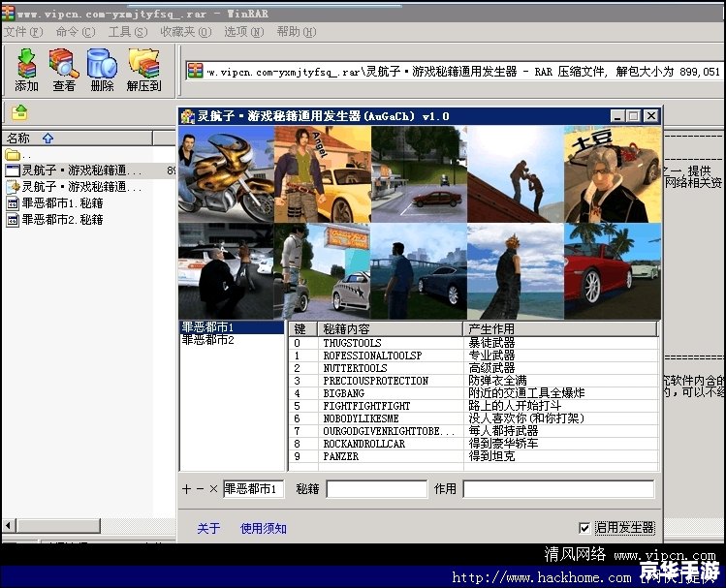Toggle the 启用发生器 checkbox

click(584, 528)
